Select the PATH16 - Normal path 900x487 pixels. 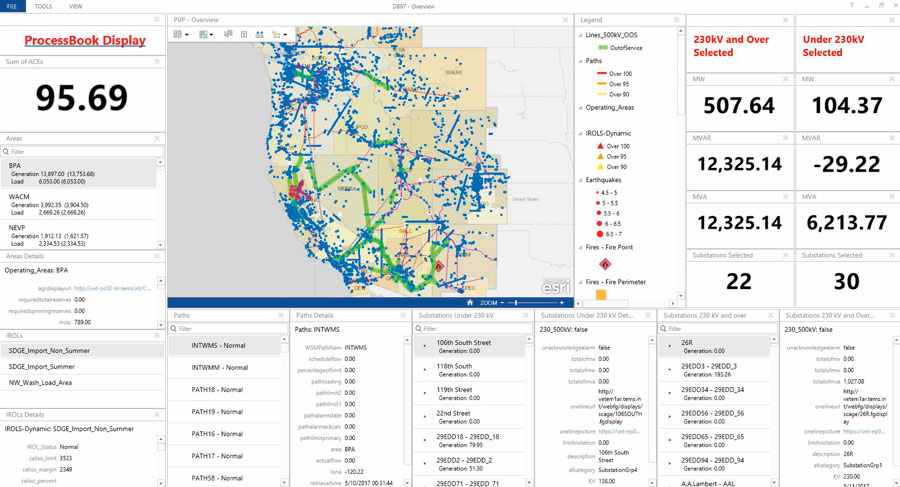click(224, 434)
